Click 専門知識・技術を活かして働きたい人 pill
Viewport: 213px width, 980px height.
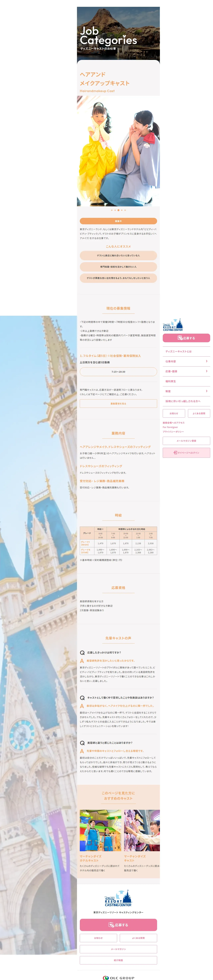[118, 267]
